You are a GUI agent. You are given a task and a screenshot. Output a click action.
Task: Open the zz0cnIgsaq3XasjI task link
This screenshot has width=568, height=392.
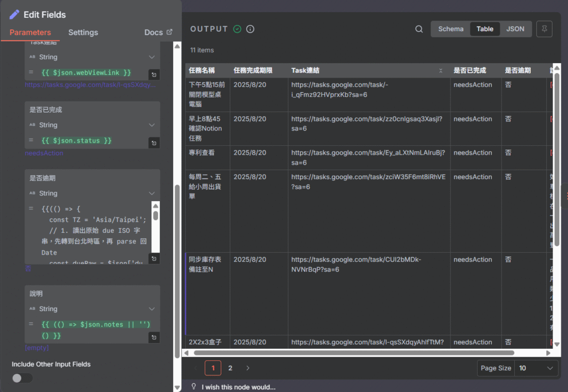367,124
